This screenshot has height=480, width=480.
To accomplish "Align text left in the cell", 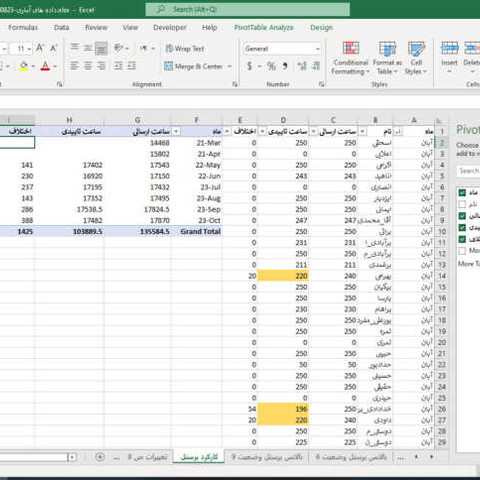I will (74, 66).
